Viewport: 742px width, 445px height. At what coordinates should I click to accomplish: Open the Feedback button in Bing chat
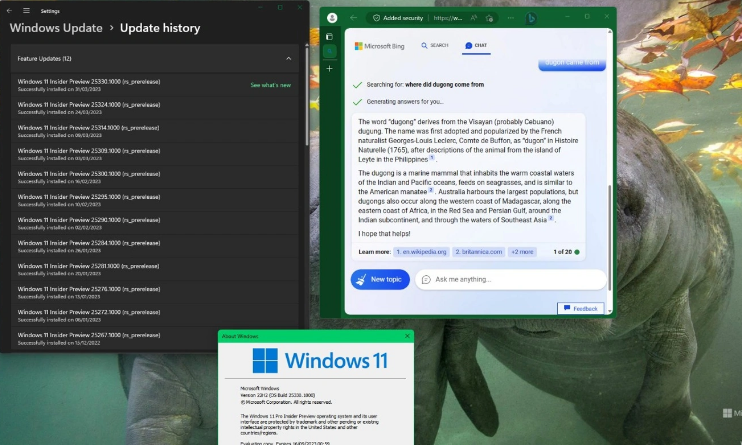click(581, 308)
